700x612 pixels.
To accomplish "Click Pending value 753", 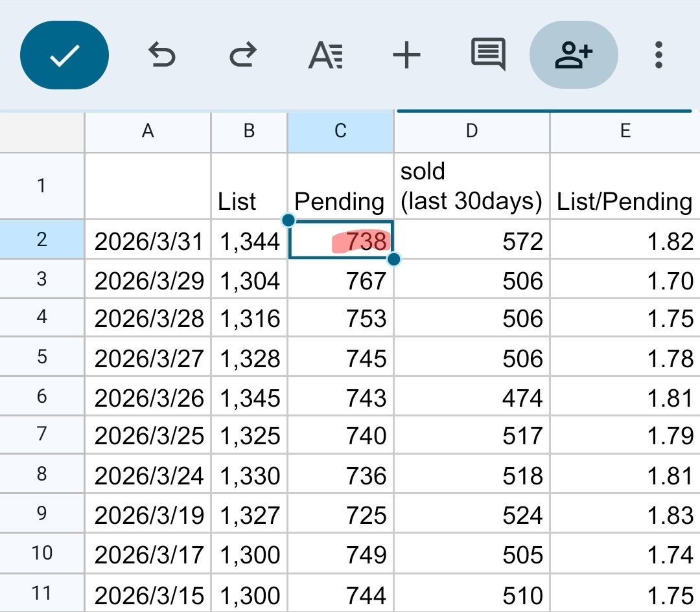I will click(341, 317).
